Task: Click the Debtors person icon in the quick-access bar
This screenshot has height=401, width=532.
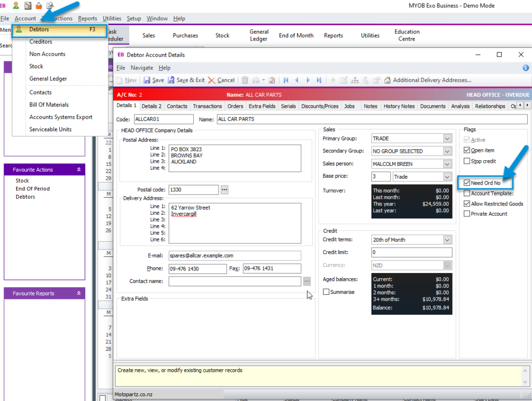Action: [x=16, y=5]
